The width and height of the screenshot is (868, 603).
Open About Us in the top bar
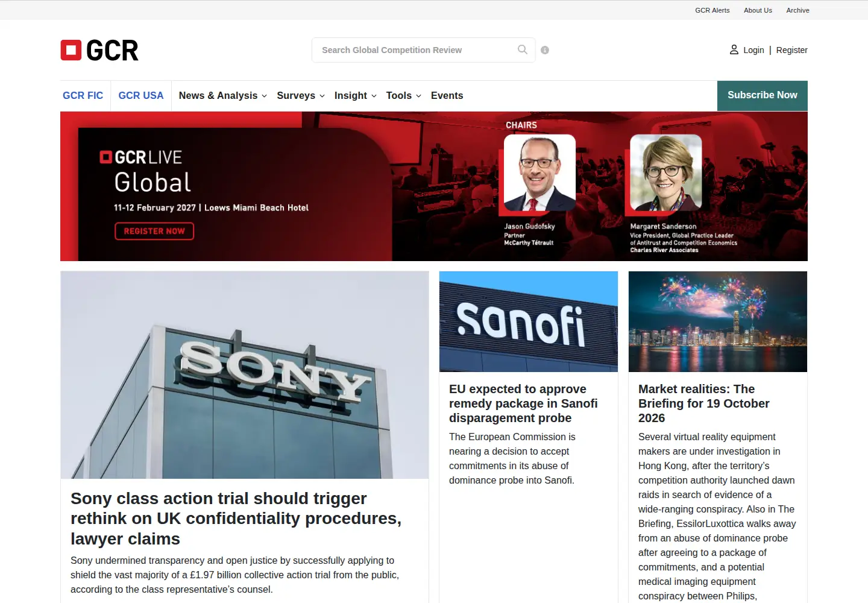(758, 10)
